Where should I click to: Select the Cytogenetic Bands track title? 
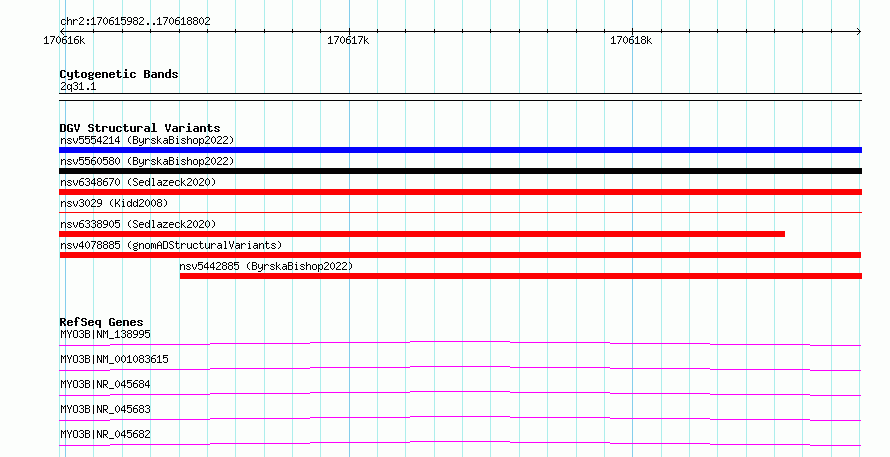click(x=119, y=74)
